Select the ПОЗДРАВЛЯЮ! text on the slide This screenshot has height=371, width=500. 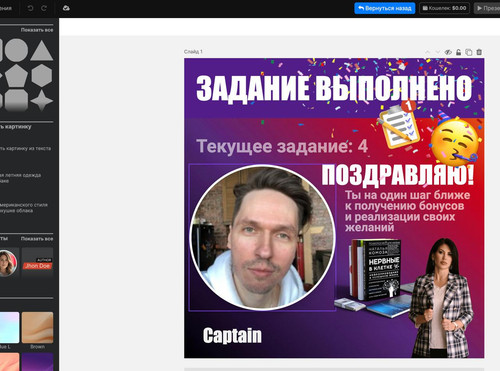(x=398, y=175)
